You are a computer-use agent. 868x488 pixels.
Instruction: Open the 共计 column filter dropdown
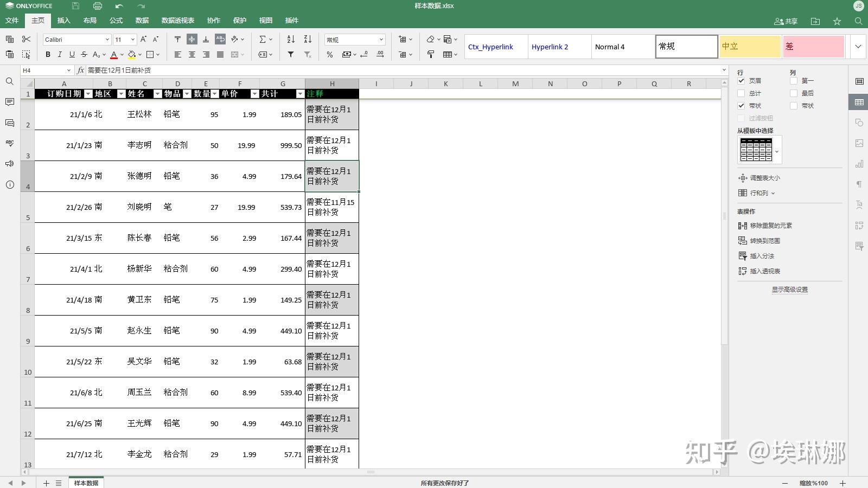(x=300, y=94)
